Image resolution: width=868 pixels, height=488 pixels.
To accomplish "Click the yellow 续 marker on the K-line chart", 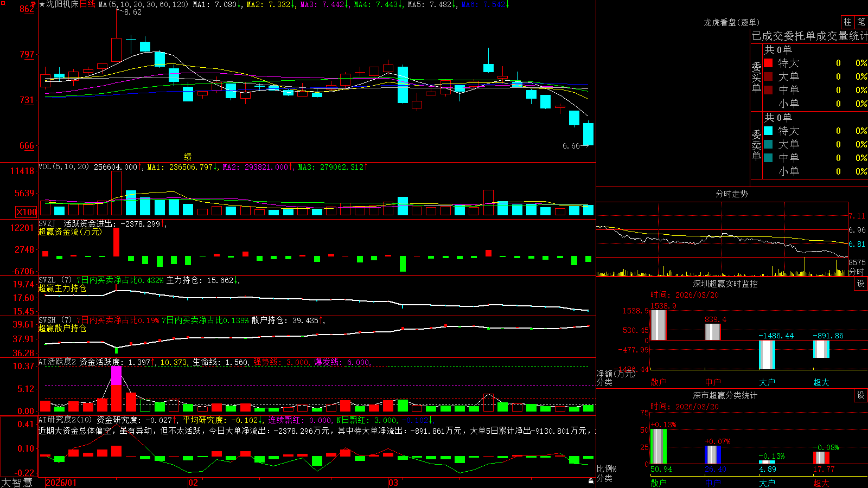I will click(188, 156).
